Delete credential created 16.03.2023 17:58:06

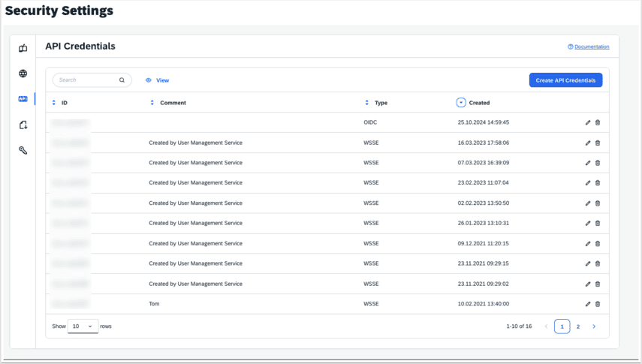598,143
